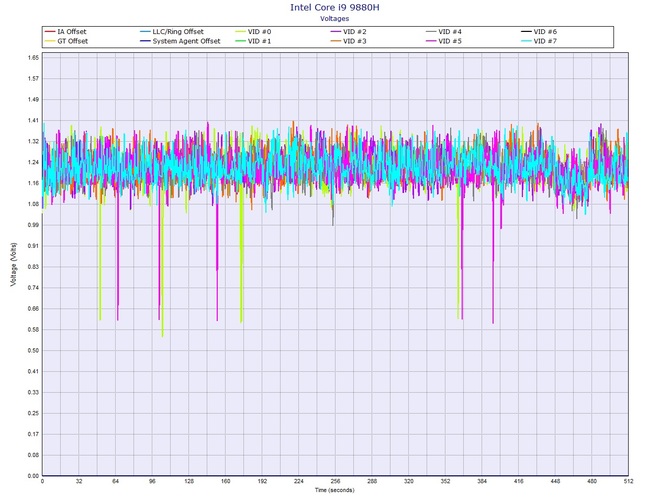Viewport: 670px width, 502px height.
Task: Click the 160 tick on time axis
Action: [x=226, y=481]
